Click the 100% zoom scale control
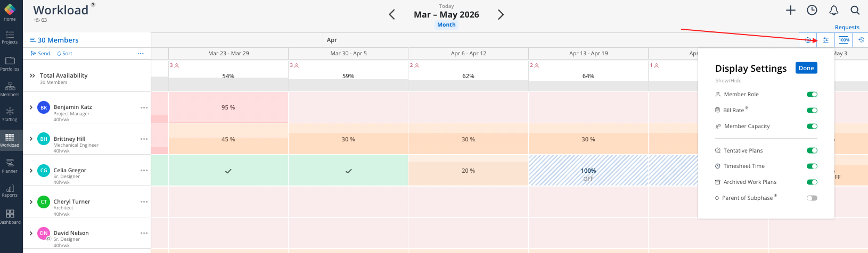The image size is (868, 253). pyautogui.click(x=844, y=40)
